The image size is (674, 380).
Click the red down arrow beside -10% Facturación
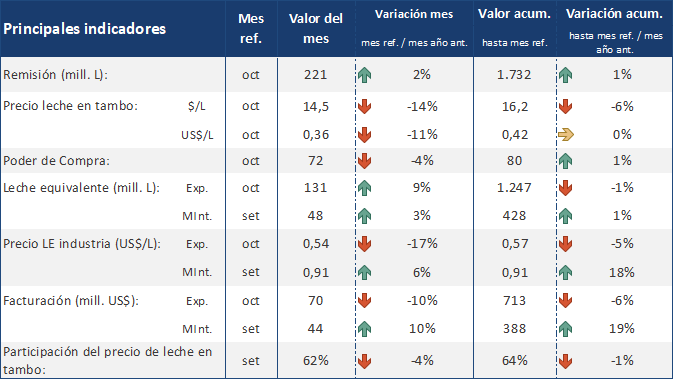365,300
